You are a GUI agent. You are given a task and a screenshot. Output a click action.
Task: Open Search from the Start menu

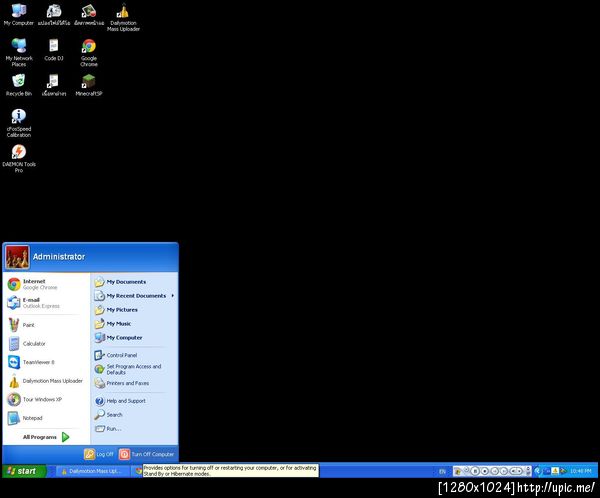(x=134, y=415)
